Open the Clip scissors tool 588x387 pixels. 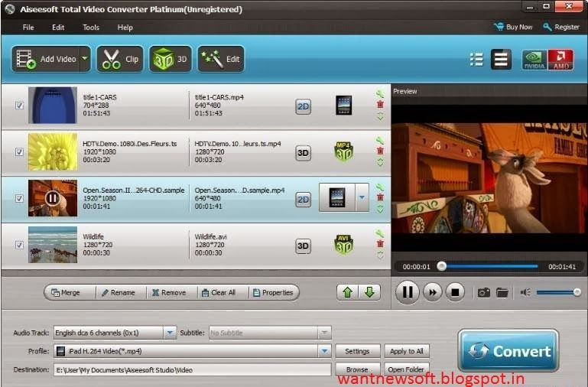tap(120, 59)
